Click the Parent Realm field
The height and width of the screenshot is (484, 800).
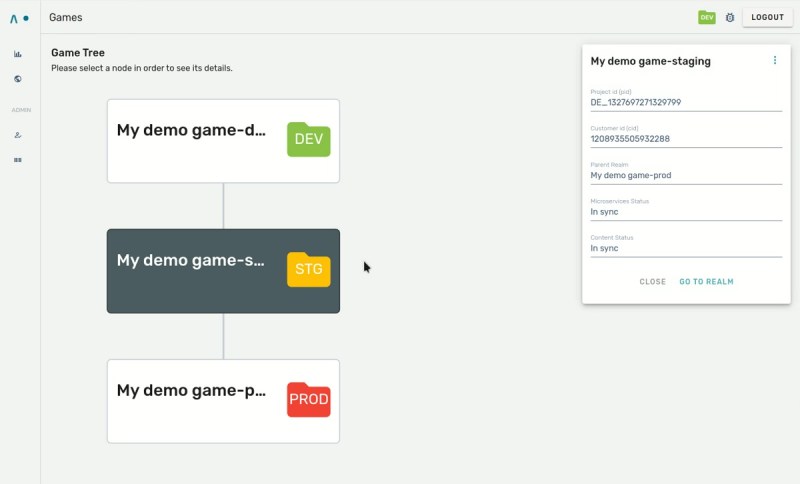click(686, 171)
